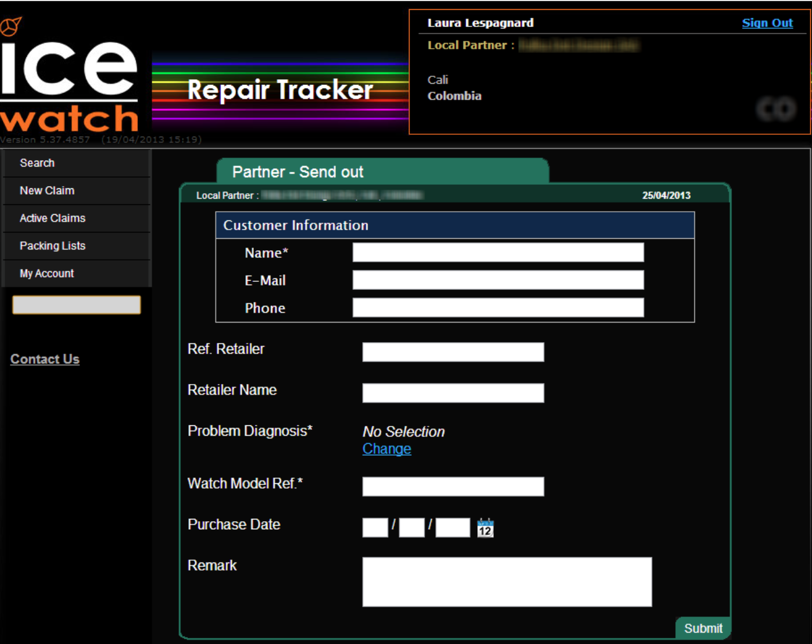Open the purchase date calendar picker
Image resolution: width=812 pixels, height=644 pixels.
(485, 527)
